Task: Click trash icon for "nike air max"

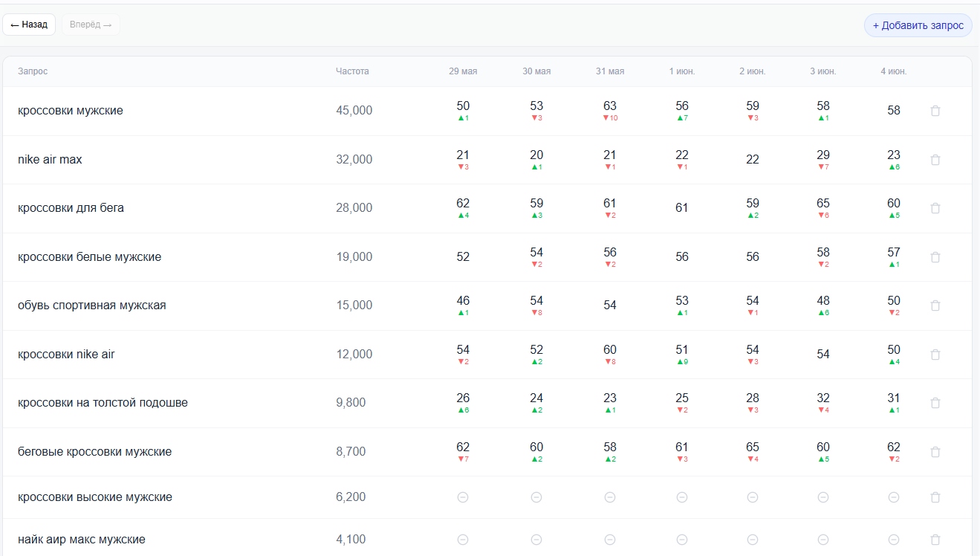Action: 935,160
